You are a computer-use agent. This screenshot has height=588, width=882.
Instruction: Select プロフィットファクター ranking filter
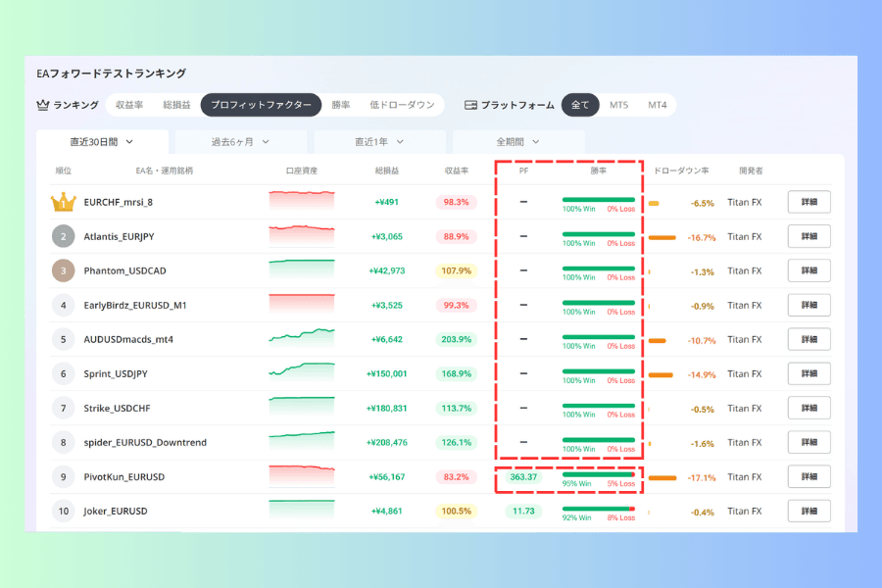261,105
